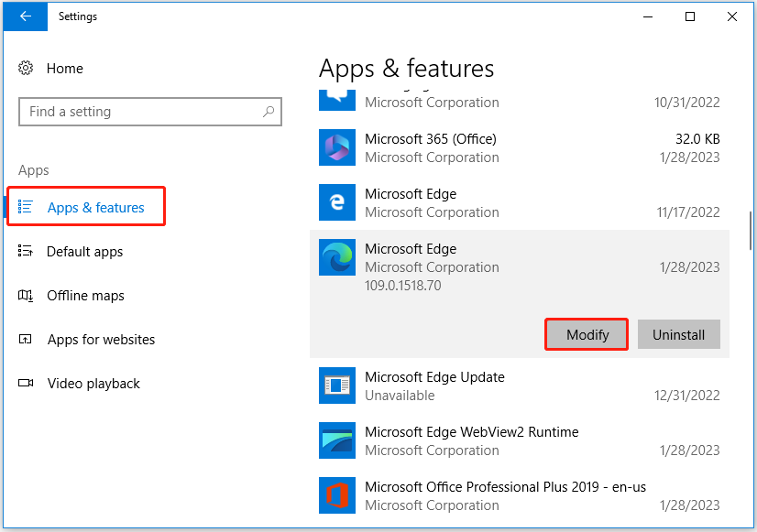The width and height of the screenshot is (757, 532).
Task: Click the Edge version number 109.0.1518.70
Action: click(403, 286)
